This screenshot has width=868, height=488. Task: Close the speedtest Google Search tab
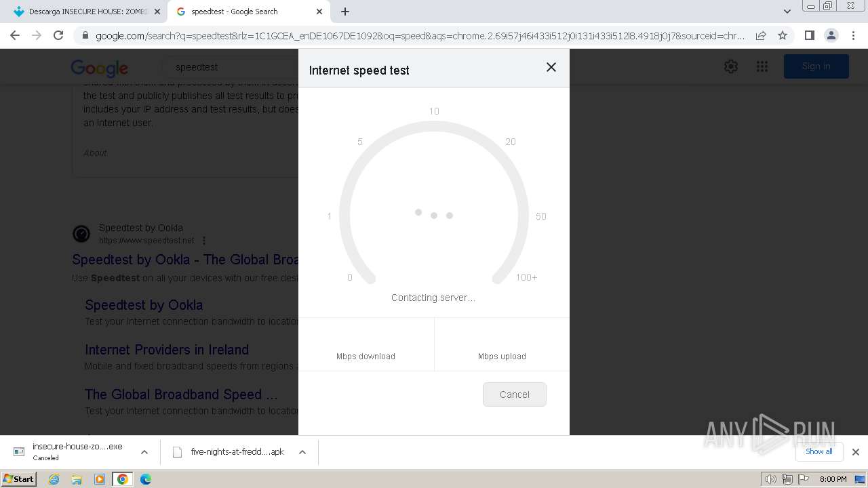[319, 12]
